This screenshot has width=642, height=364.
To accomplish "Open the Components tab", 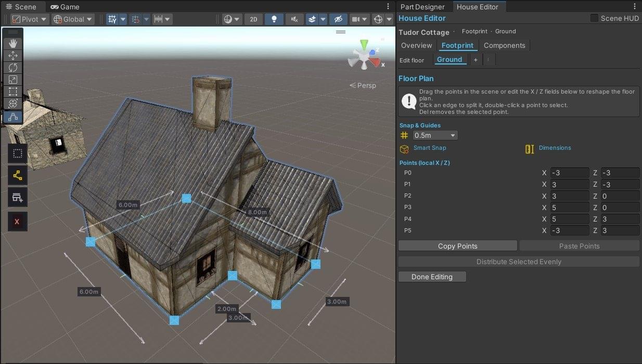I will (505, 46).
